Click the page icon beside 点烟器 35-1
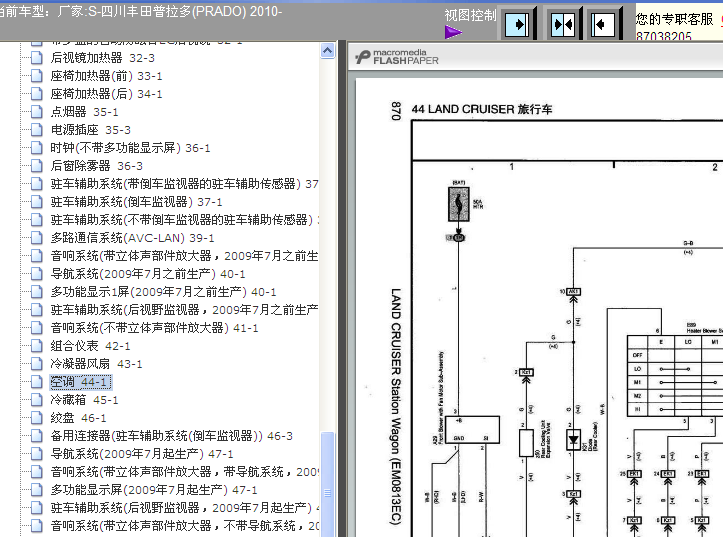The image size is (723, 537). 36,112
